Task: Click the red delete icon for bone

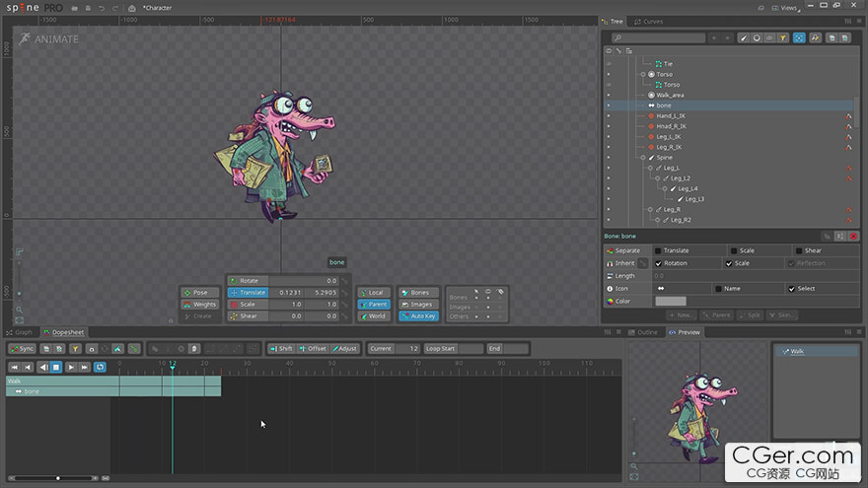Action: tap(853, 237)
